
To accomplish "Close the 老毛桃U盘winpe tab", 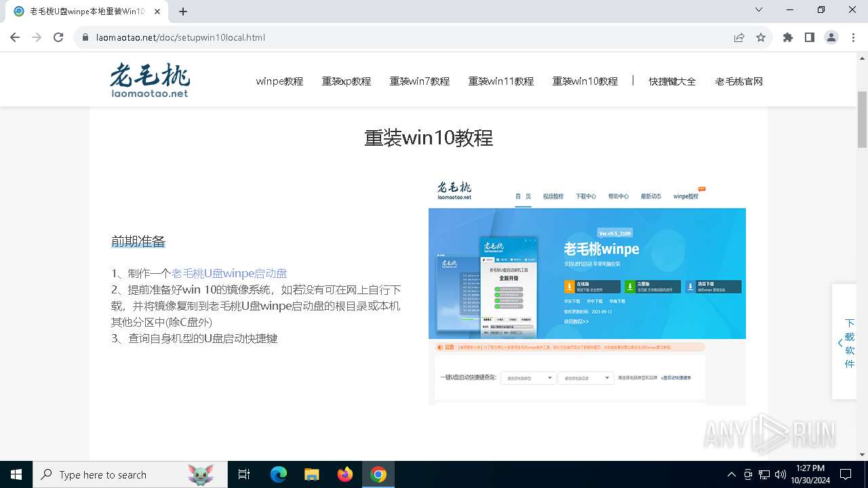I will pyautogui.click(x=157, y=12).
